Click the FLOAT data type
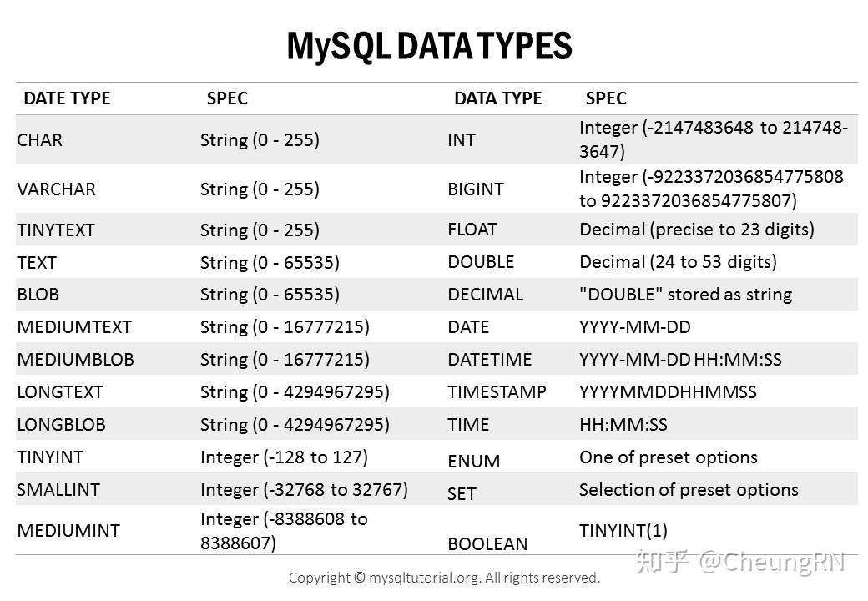The width and height of the screenshot is (868, 601). (472, 230)
